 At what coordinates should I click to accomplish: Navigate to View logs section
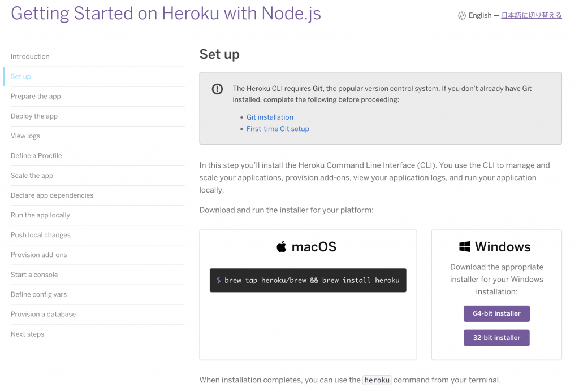pos(25,136)
